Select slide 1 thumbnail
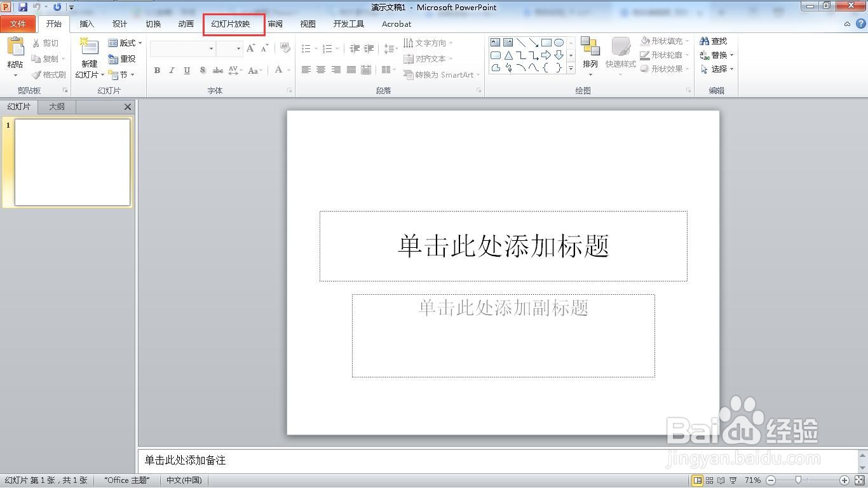This screenshot has height=488, width=868. 72,163
